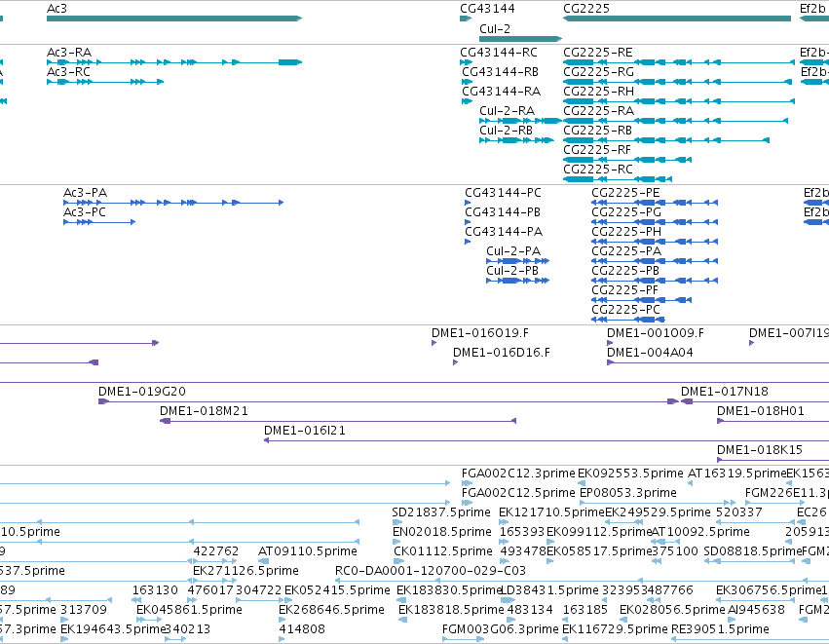The width and height of the screenshot is (829, 644).
Task: Open EST EK271126.5prime
Action: coord(245,572)
